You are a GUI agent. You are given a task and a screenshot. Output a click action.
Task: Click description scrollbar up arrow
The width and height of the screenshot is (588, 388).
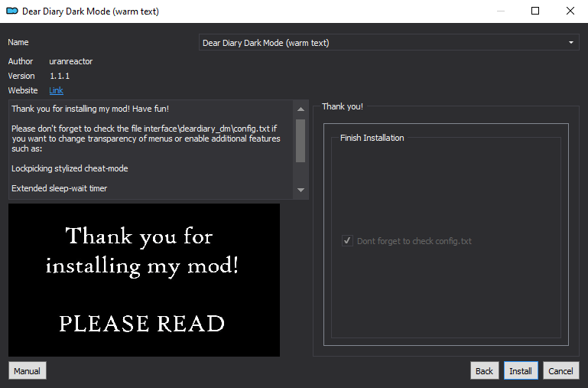[x=300, y=109]
